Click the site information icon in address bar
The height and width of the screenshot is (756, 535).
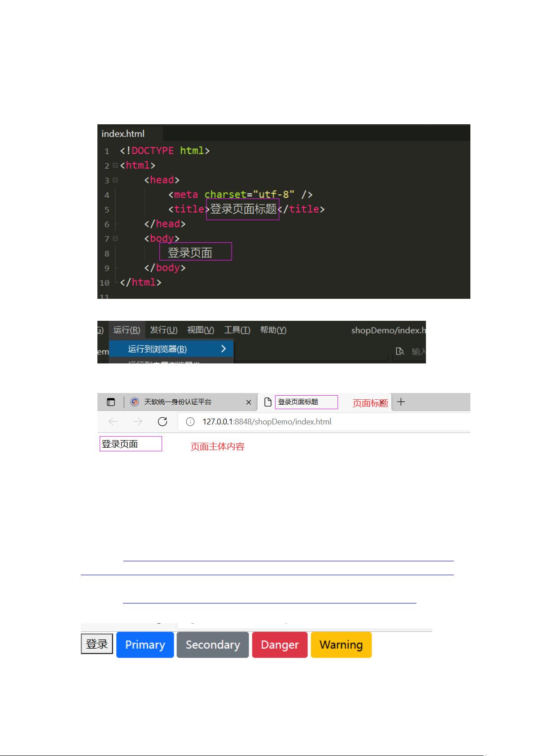coord(190,422)
